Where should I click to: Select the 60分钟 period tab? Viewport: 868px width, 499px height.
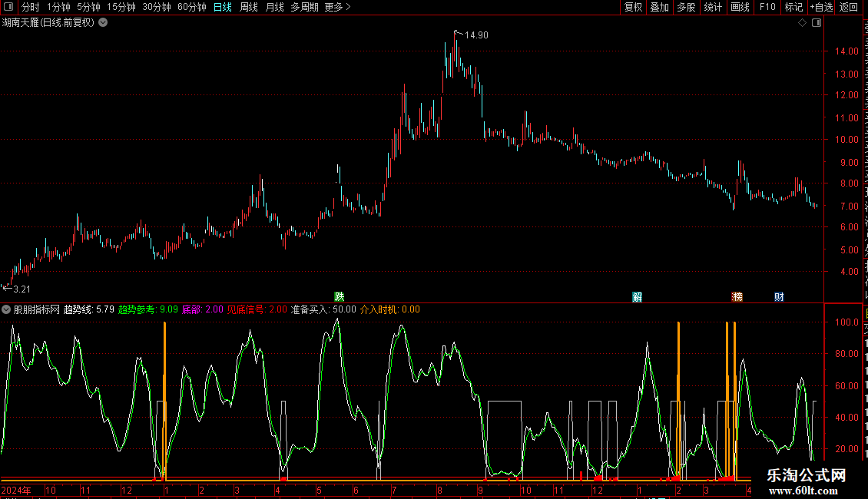191,7
